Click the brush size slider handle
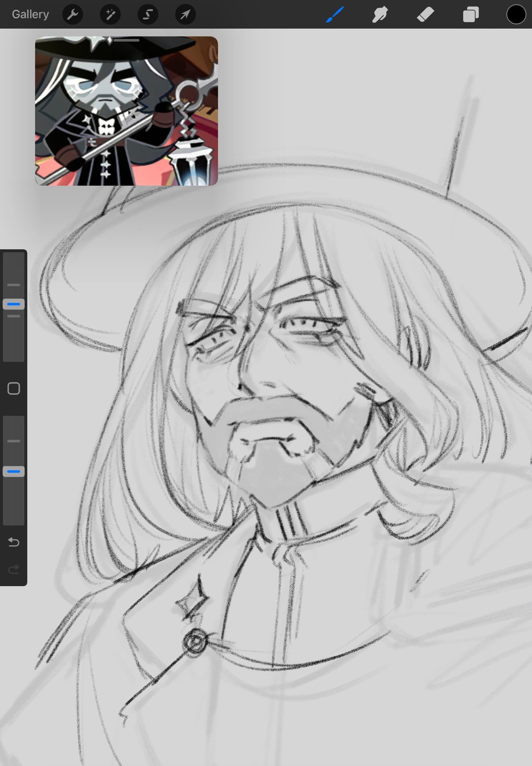Viewport: 532px width, 766px height. (x=14, y=304)
